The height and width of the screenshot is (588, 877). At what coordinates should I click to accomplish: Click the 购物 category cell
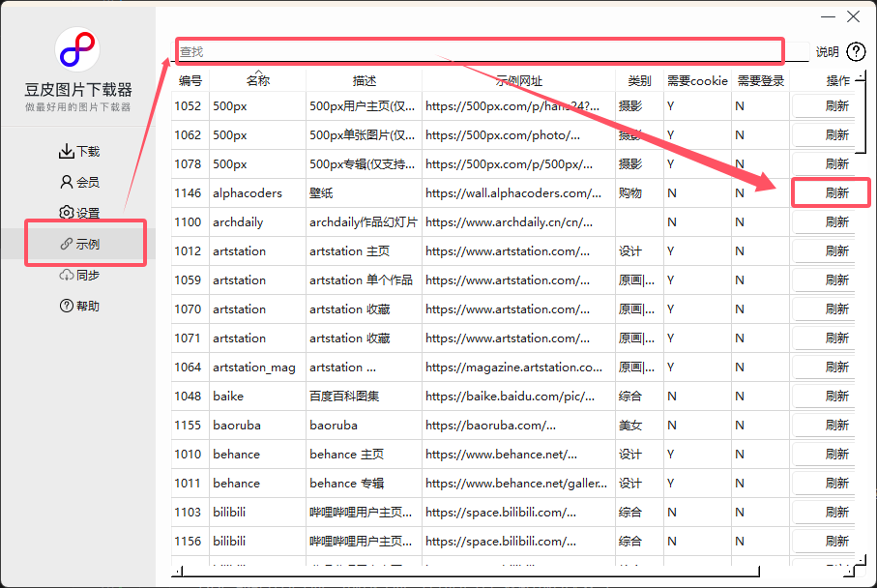639,193
